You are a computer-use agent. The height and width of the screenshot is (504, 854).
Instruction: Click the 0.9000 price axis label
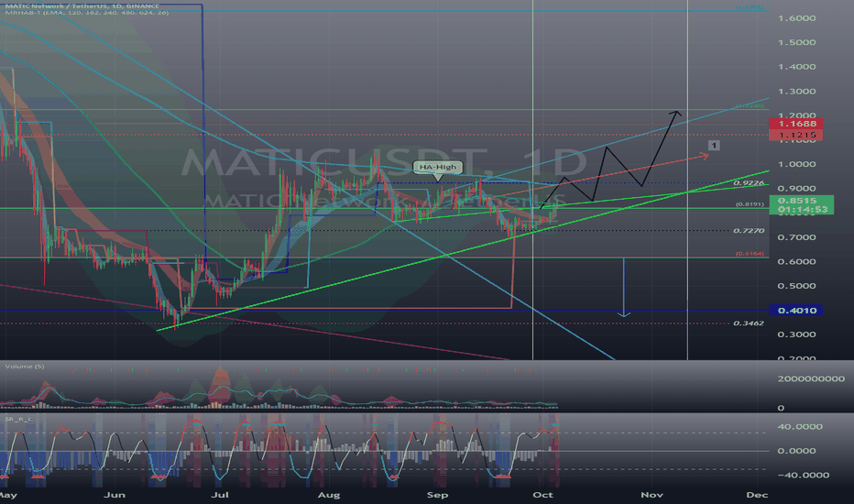(797, 189)
